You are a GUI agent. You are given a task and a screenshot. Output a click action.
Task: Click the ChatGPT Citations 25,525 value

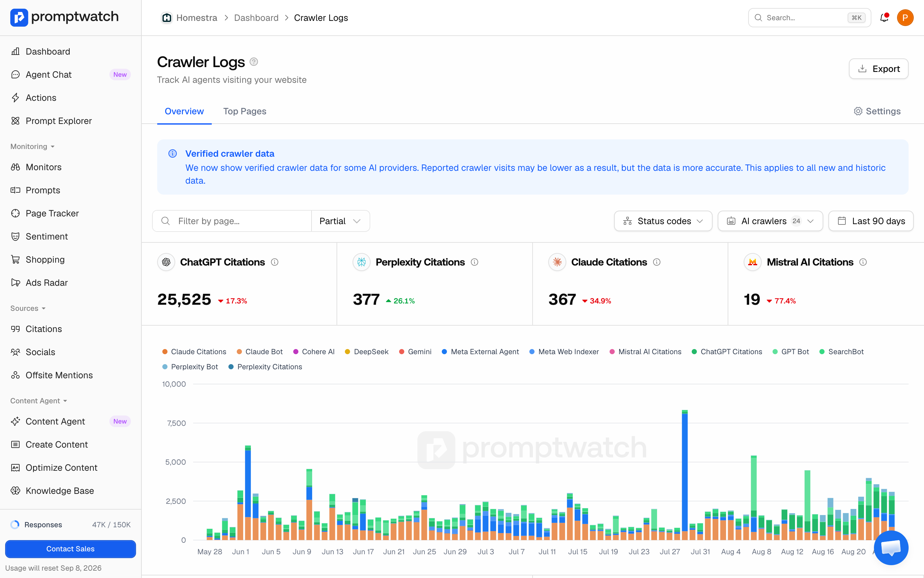click(184, 299)
